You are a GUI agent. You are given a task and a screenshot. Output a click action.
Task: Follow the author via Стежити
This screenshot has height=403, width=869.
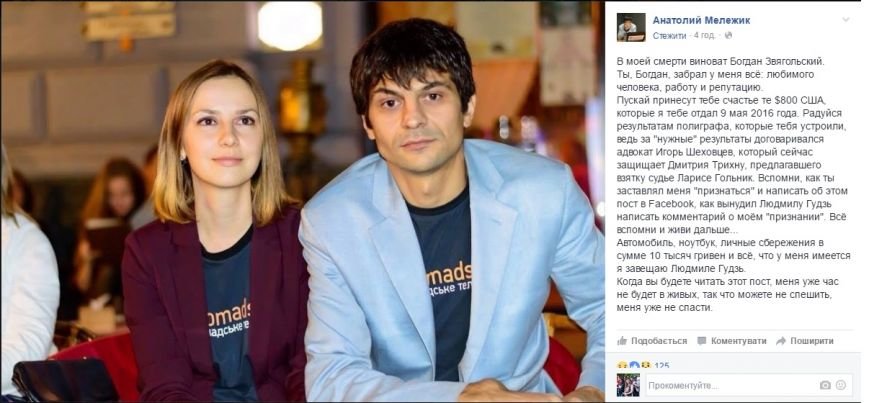click(669, 35)
